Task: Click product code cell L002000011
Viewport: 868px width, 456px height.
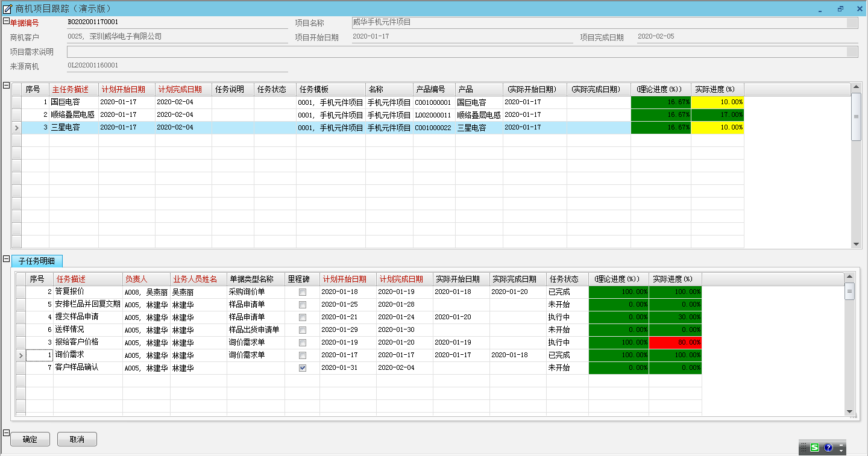Action: click(434, 114)
